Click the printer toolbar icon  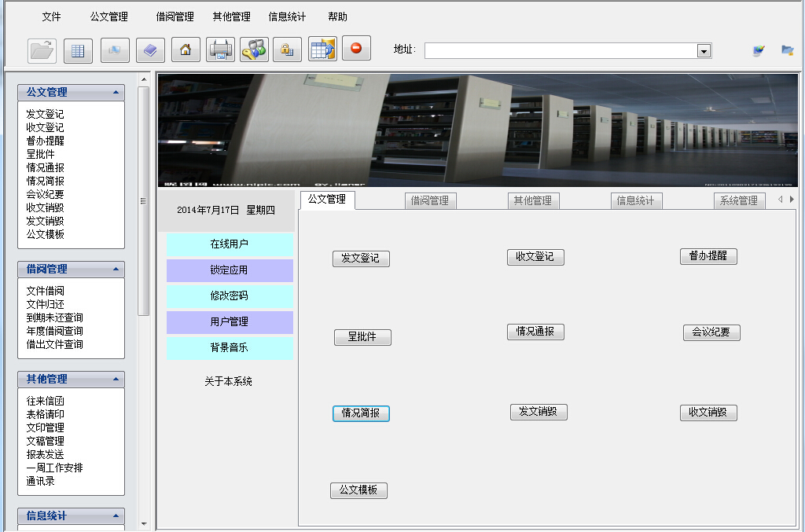pyautogui.click(x=220, y=50)
